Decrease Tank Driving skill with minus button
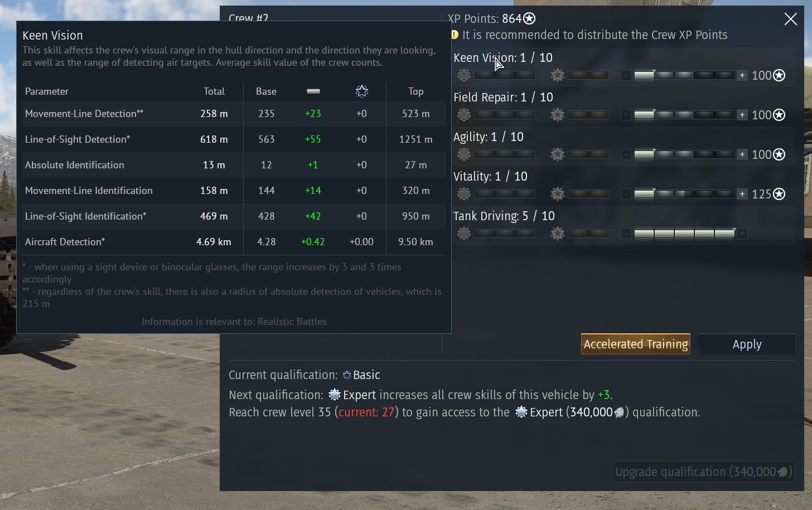Image resolution: width=812 pixels, height=510 pixels. (x=626, y=234)
